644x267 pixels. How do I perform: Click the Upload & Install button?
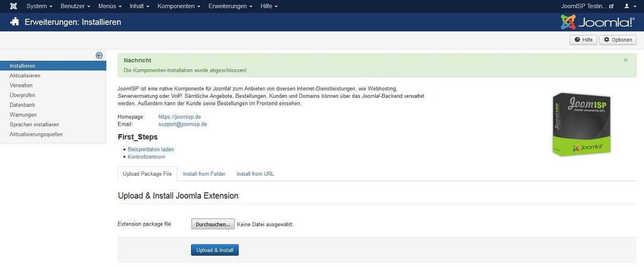(215, 250)
